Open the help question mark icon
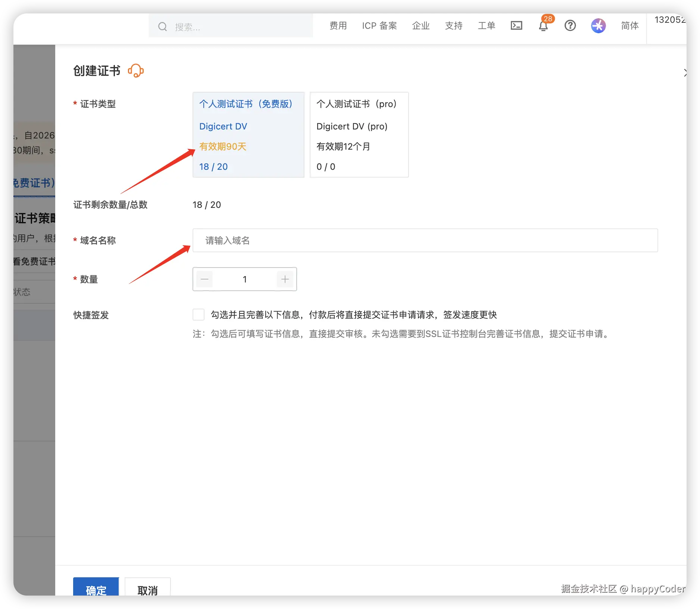This screenshot has width=700, height=609. pyautogui.click(x=570, y=26)
